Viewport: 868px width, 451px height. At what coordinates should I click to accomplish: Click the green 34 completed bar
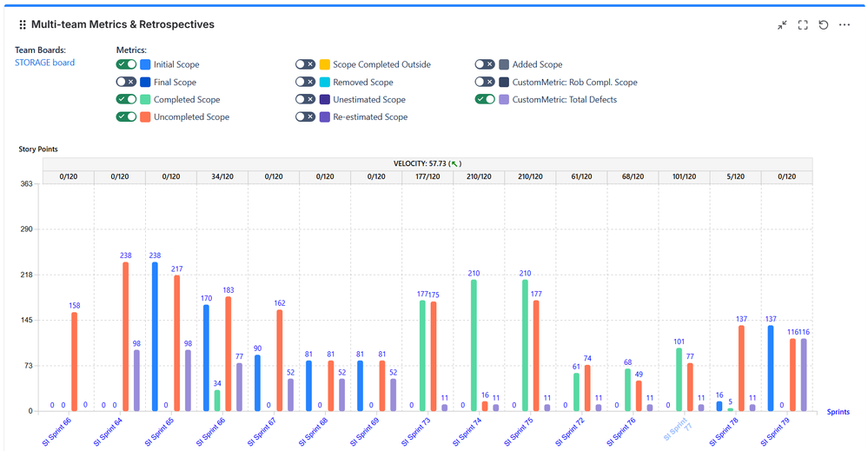(217, 401)
